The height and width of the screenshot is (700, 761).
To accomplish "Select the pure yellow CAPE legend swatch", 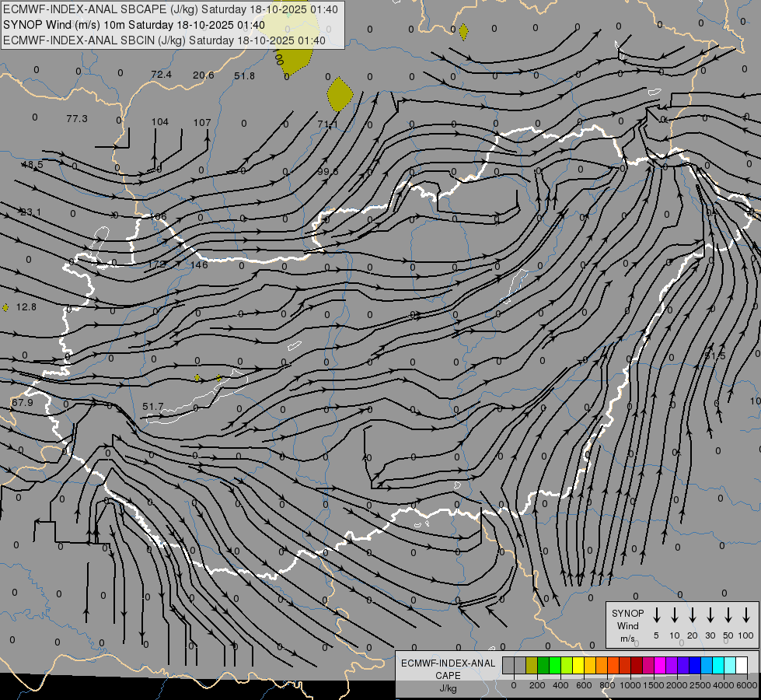I will [578, 665].
